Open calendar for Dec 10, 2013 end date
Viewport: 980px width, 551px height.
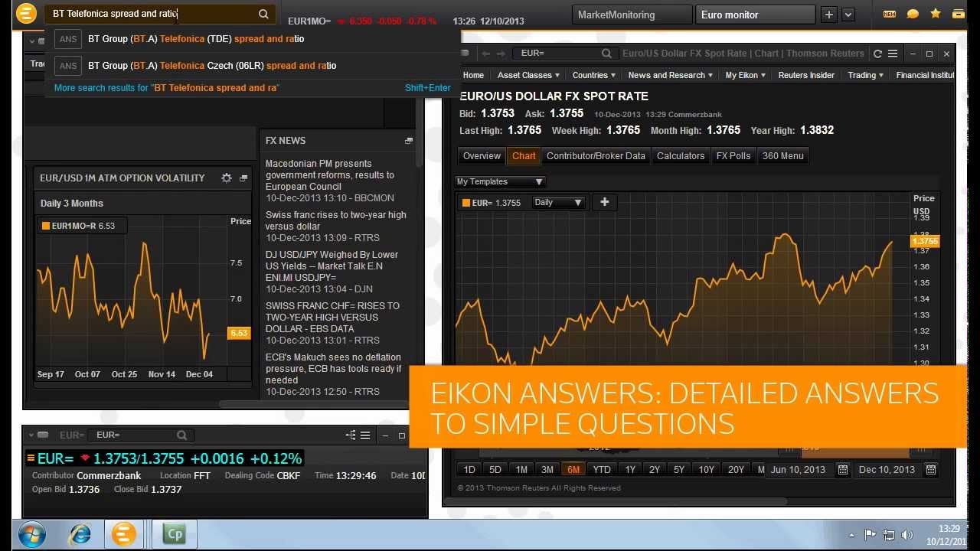931,470
